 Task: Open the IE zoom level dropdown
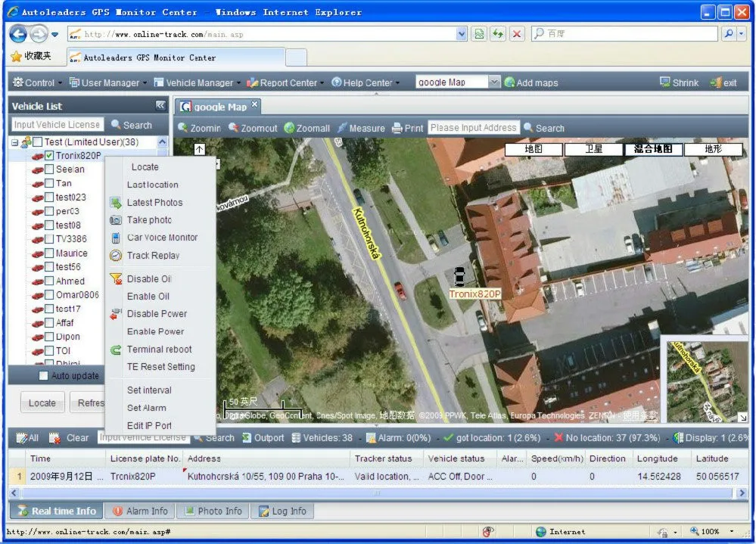click(732, 531)
